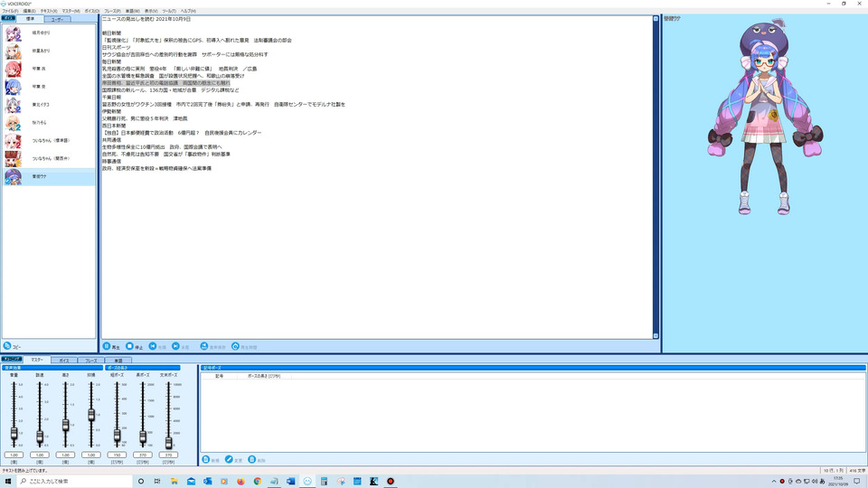Image resolution: width=868 pixels, height=488 pixels.
Task: Open テキスト(X) menu
Action: 49,11
